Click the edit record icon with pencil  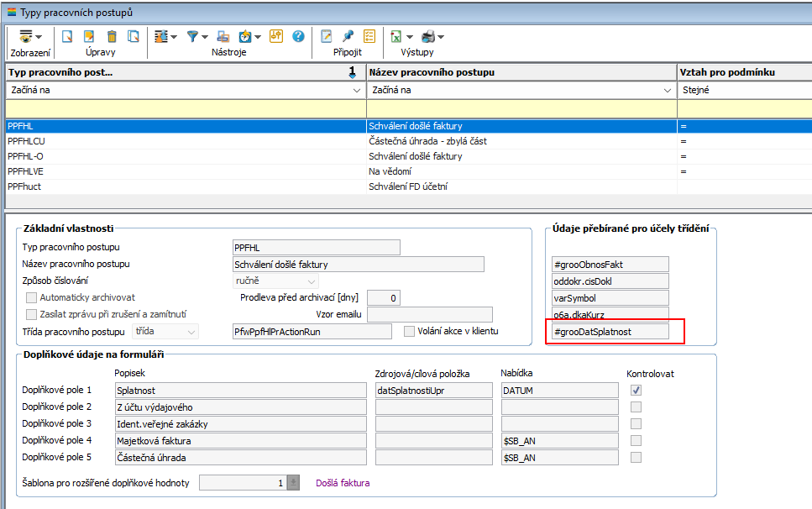click(x=89, y=36)
